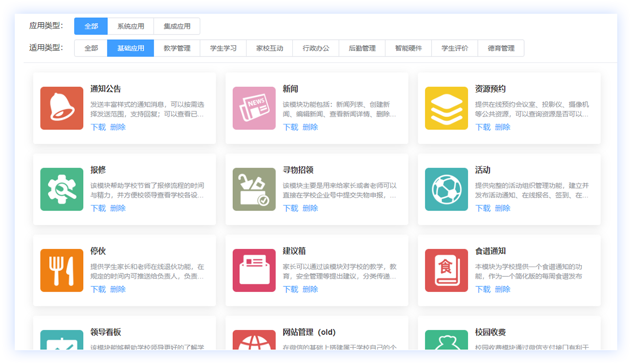Click the yellow layers 资源预约 icon
The image size is (632, 364).
pos(446,108)
